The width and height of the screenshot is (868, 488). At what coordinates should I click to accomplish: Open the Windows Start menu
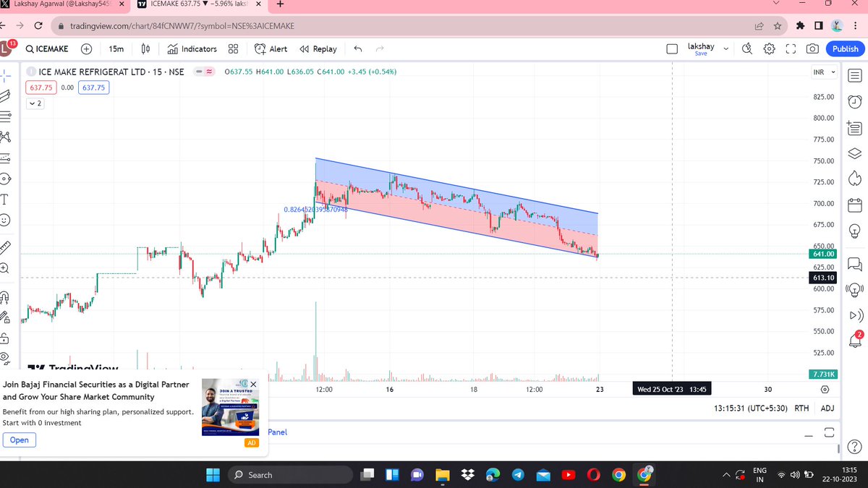point(213,475)
